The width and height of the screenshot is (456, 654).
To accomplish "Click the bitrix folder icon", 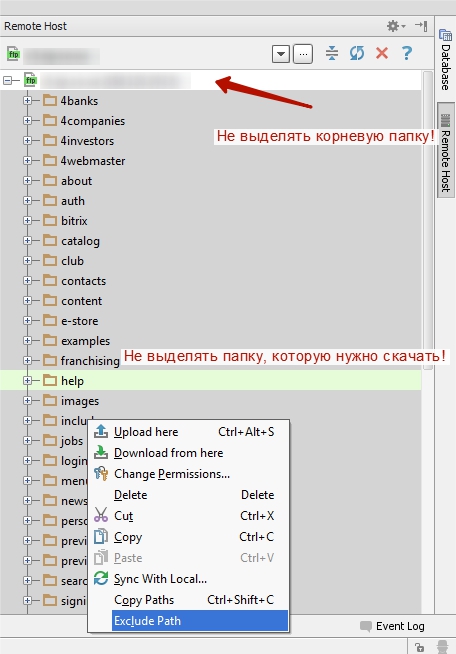I will coord(50,220).
